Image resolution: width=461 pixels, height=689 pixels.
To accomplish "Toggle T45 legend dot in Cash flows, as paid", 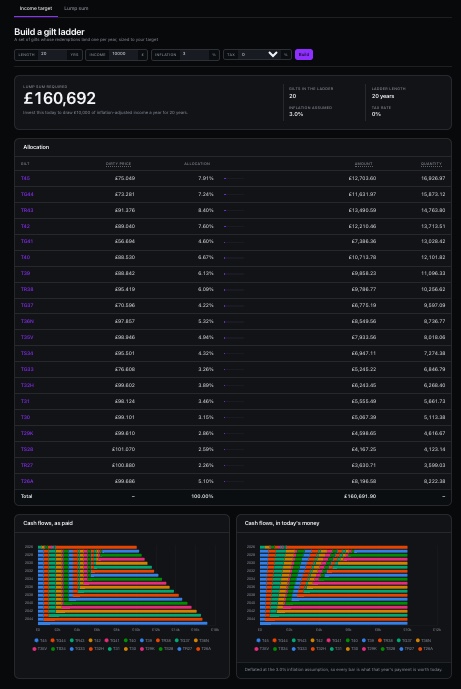I will click(36, 640).
